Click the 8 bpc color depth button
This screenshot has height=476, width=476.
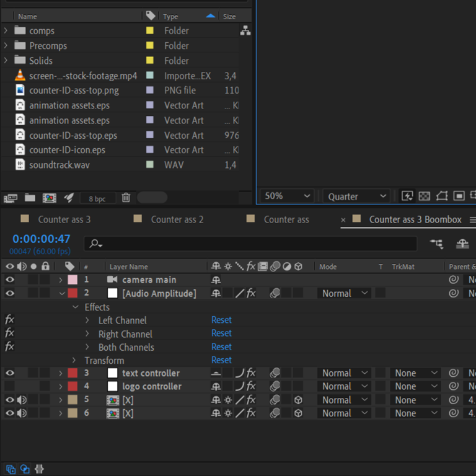click(97, 198)
